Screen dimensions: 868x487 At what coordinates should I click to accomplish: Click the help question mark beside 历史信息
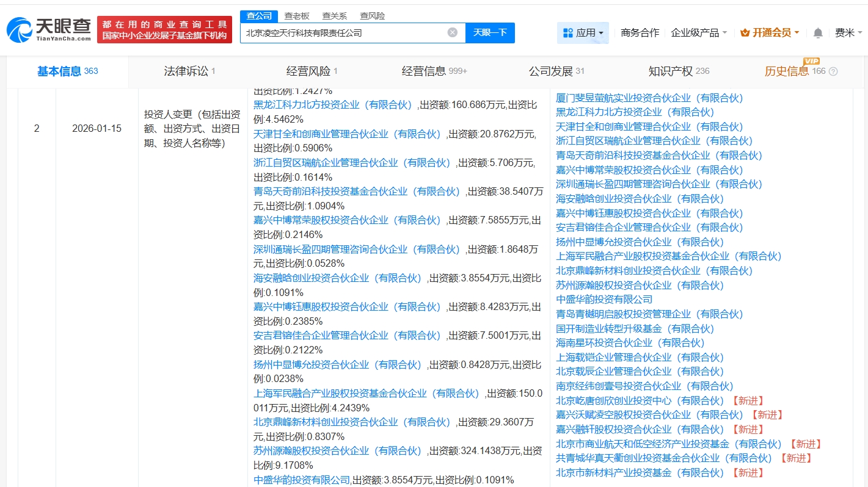click(x=833, y=71)
